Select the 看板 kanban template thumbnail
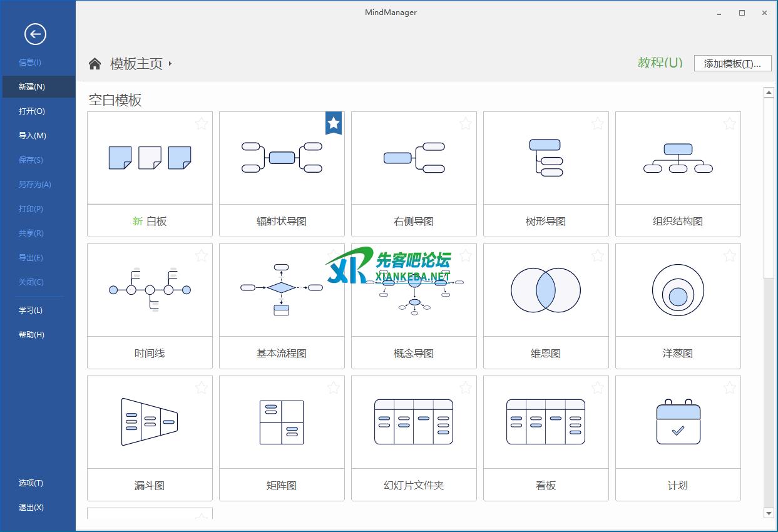The image size is (778, 532). tap(546, 422)
